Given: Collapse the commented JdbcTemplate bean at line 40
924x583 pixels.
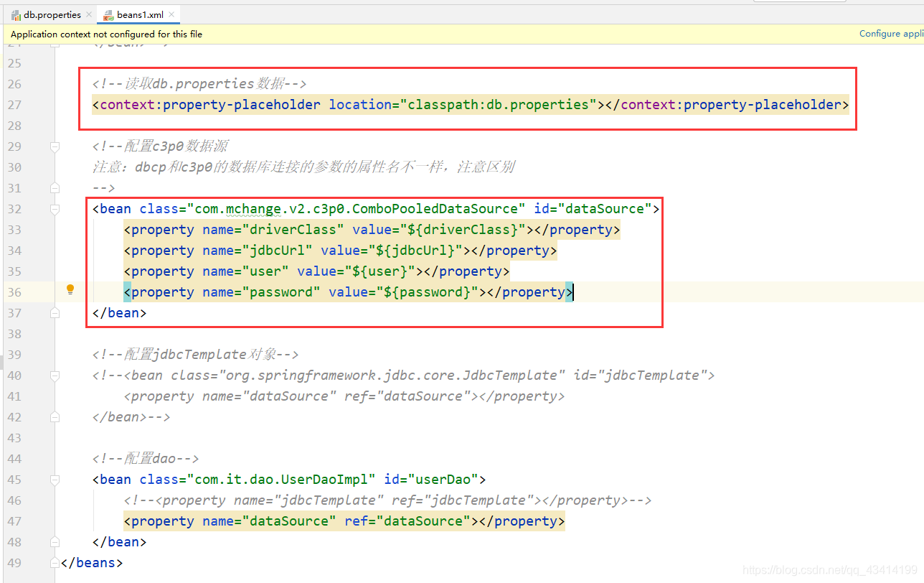Looking at the screenshot, I should click(55, 376).
